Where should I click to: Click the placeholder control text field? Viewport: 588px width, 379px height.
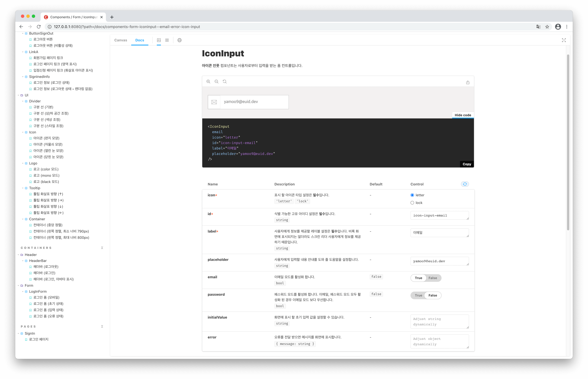coord(440,261)
